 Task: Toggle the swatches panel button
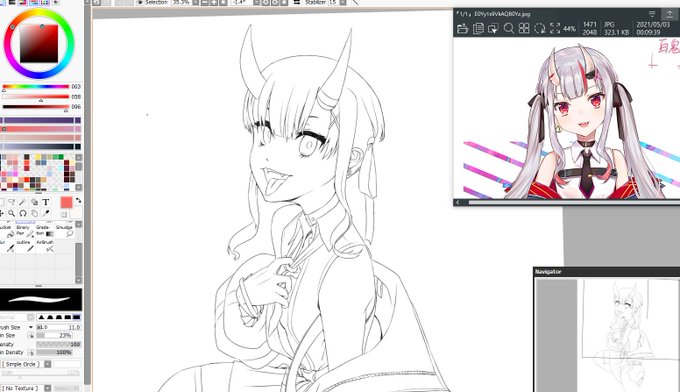[45, 2]
